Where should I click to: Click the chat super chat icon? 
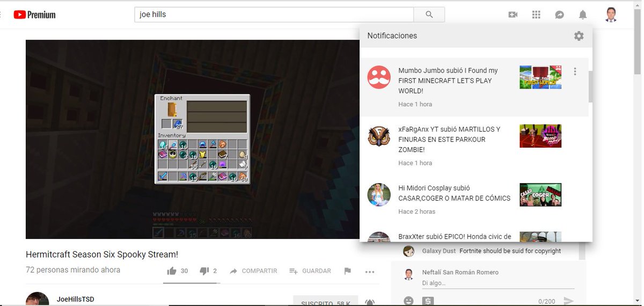[x=428, y=301]
